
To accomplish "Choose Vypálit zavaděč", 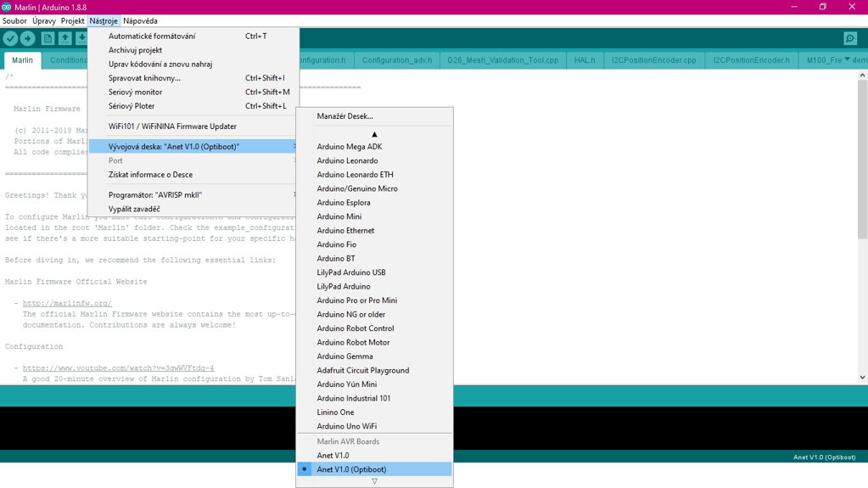I will click(x=193, y=209).
